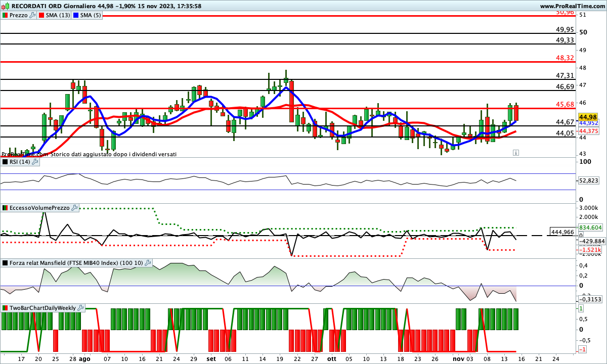Click the Mansfield value tag -0,3153
The width and height of the screenshot is (607, 364).
(x=590, y=299)
